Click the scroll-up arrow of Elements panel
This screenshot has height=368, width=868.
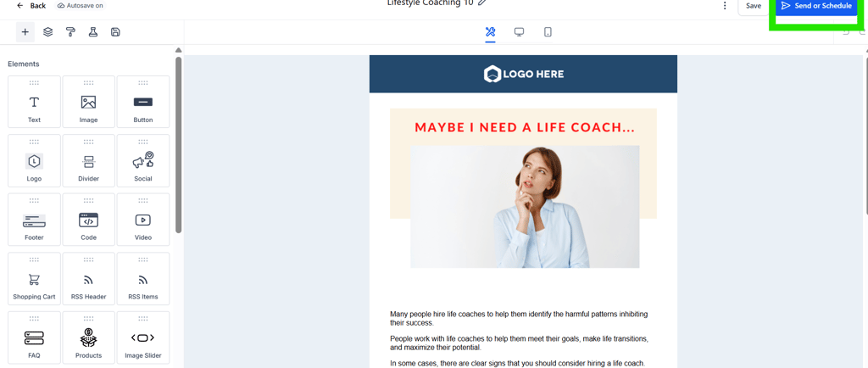[178, 50]
